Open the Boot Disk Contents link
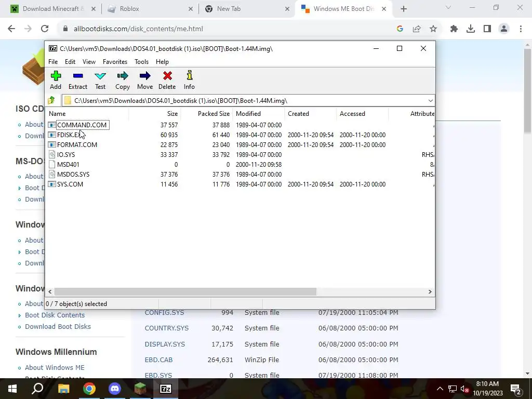 tap(55, 315)
